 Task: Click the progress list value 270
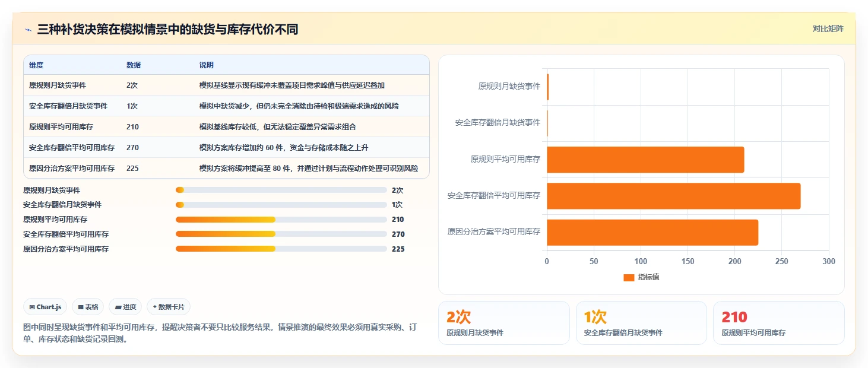398,234
